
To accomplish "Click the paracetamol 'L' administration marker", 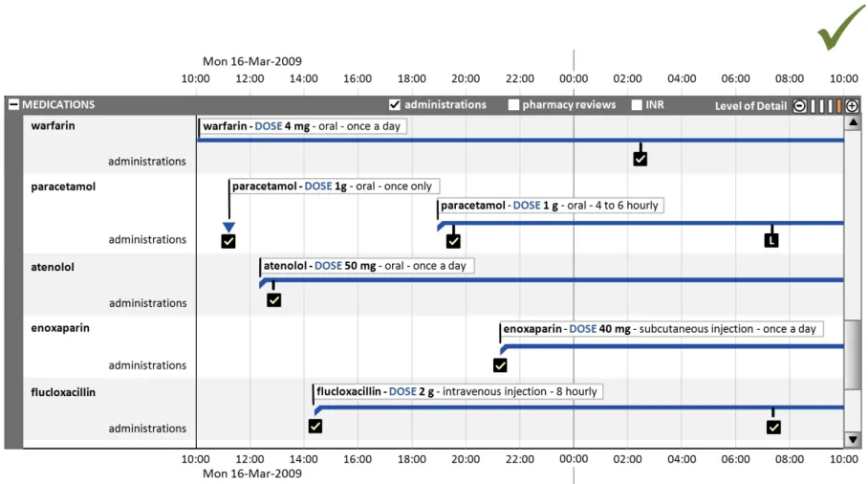I will tap(771, 240).
